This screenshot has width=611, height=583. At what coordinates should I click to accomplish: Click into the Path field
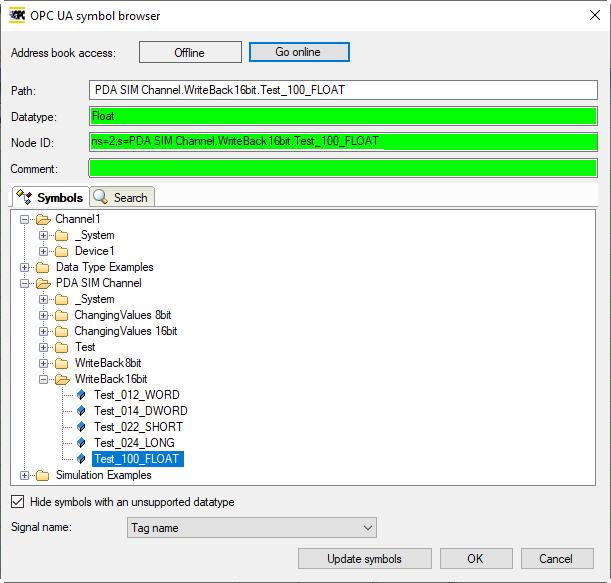click(x=343, y=90)
